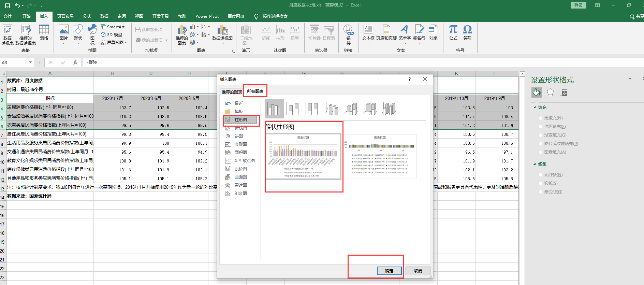644x285 pixels.
Task: Insert a Link (链接) from ribbon
Action: 348,35
